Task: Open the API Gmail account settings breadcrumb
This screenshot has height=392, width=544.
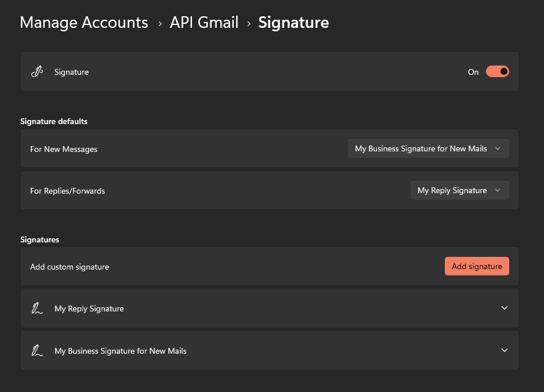Action: [x=204, y=22]
